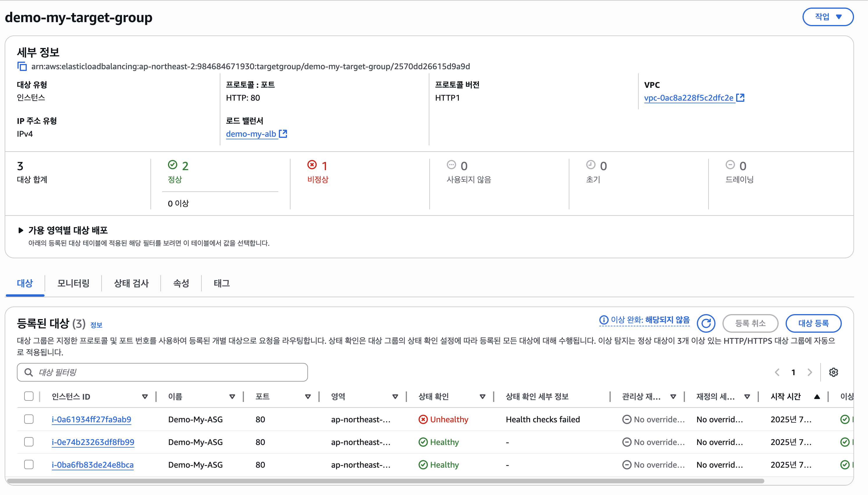The width and height of the screenshot is (868, 495).
Task: Expand 가용 영역별 대상 배포 section
Action: [x=21, y=231]
